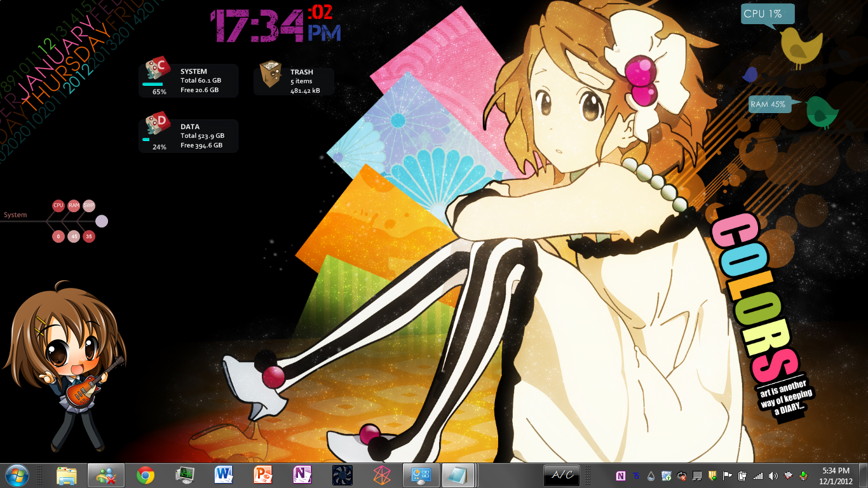The width and height of the screenshot is (868, 488).
Task: Open the network signal tray icon
Action: (758, 476)
